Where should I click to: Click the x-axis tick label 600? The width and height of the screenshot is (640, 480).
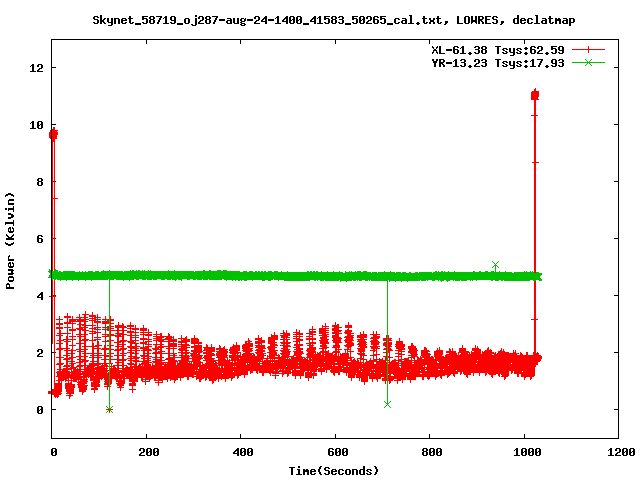point(337,452)
